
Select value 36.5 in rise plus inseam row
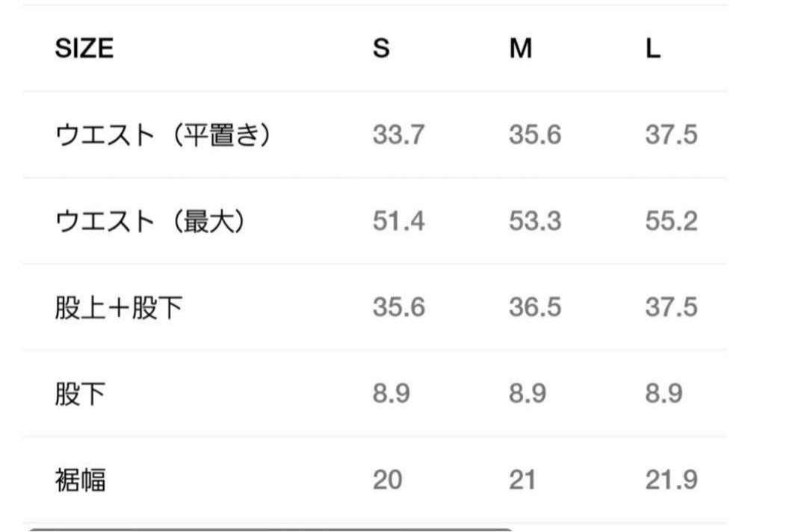click(x=535, y=307)
